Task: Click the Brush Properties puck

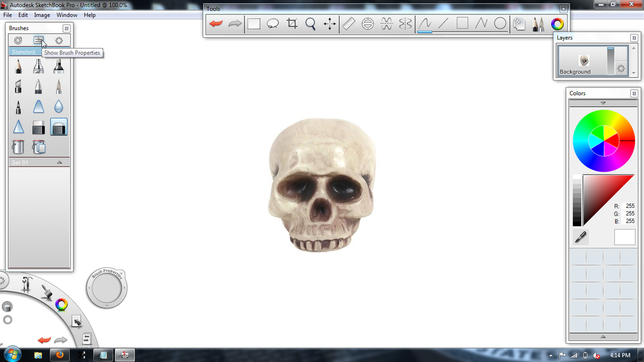Action: 106,289
